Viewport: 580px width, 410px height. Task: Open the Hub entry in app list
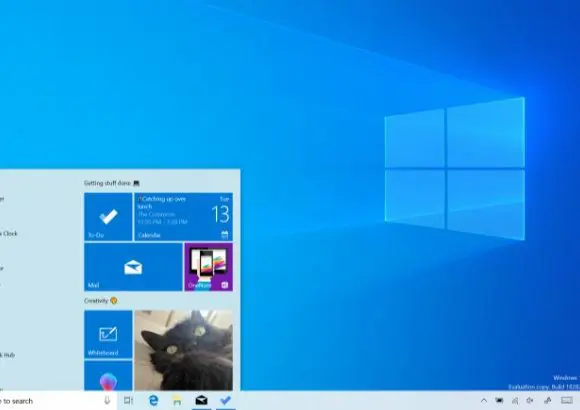point(7,355)
